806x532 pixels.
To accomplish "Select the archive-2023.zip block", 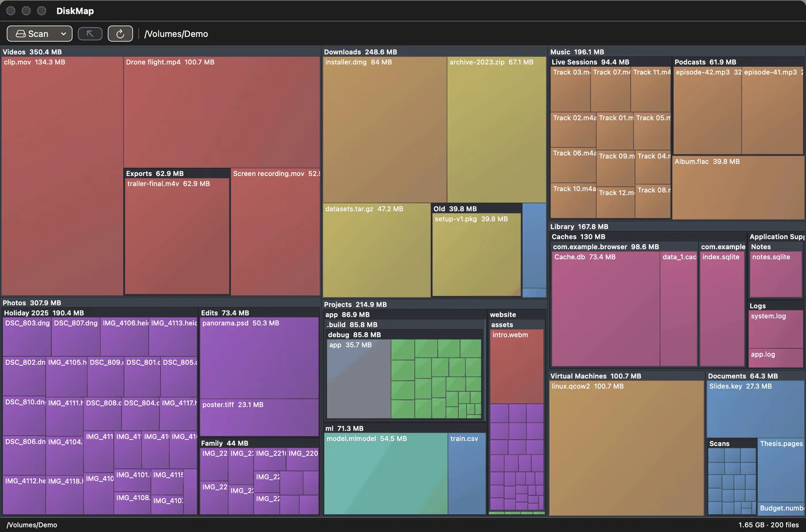I will (497, 130).
